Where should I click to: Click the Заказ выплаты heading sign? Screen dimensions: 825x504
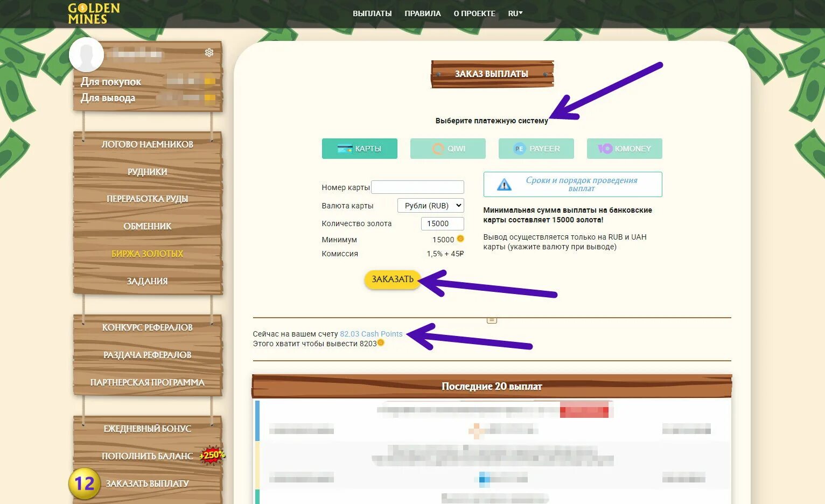pos(492,74)
